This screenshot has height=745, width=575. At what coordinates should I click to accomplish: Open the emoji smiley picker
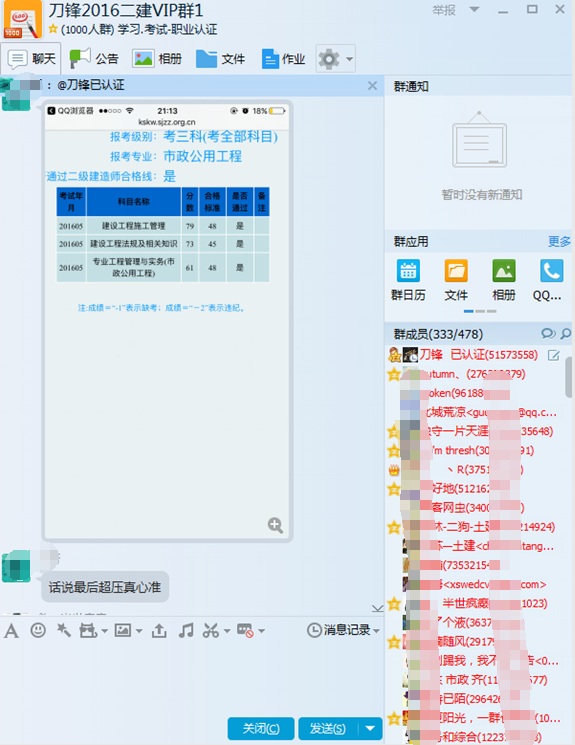[38, 630]
